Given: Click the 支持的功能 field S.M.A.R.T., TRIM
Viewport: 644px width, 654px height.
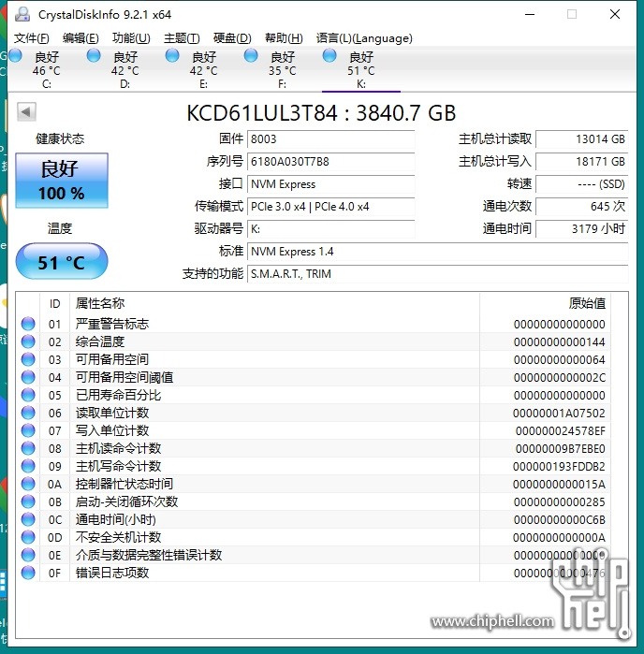Looking at the screenshot, I should click(x=438, y=274).
